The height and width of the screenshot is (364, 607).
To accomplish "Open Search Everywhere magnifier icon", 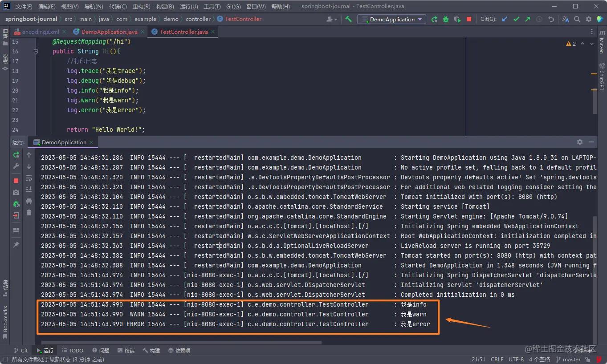I will [577, 19].
